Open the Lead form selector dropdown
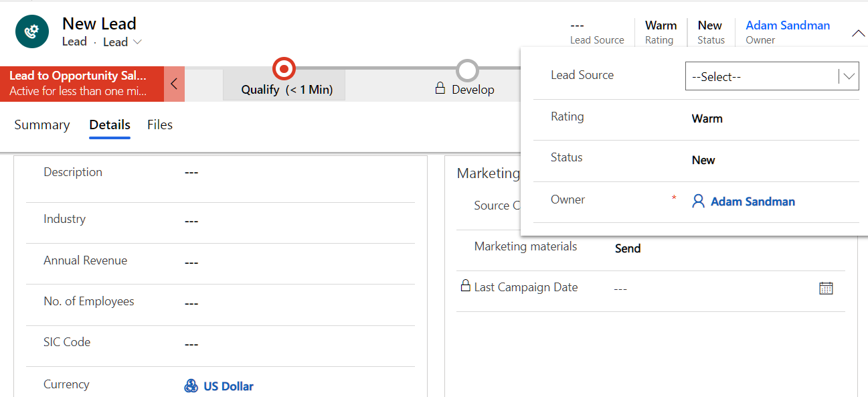Viewport: 868px width, 397px height. [x=122, y=42]
